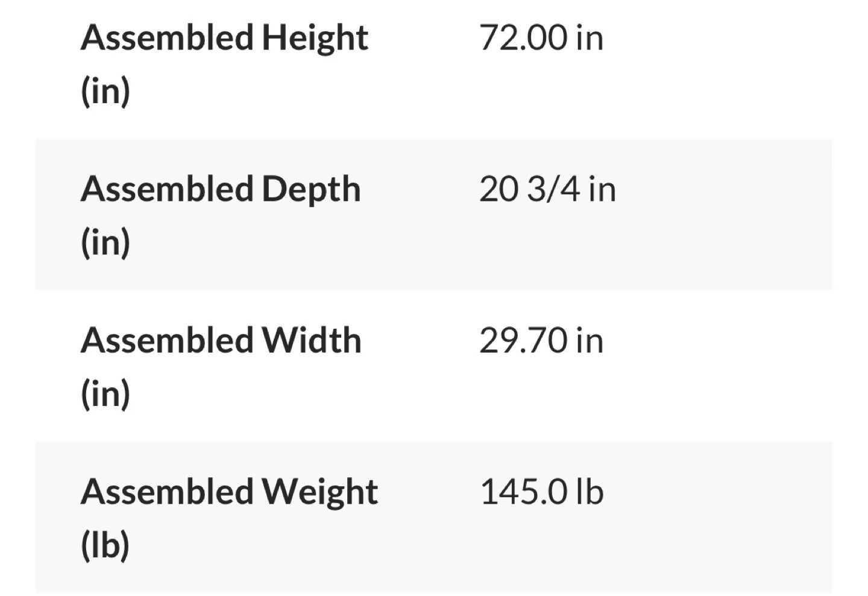Image resolution: width=868 pixels, height=596 pixels.
Task: Click the word "Depth" in the second row
Action: 311,190
